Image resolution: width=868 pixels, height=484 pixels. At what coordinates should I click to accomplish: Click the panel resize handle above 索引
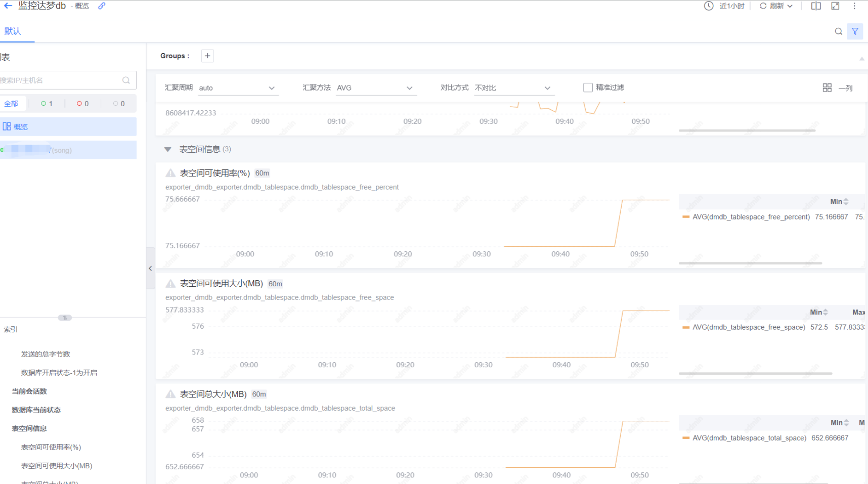click(x=65, y=318)
